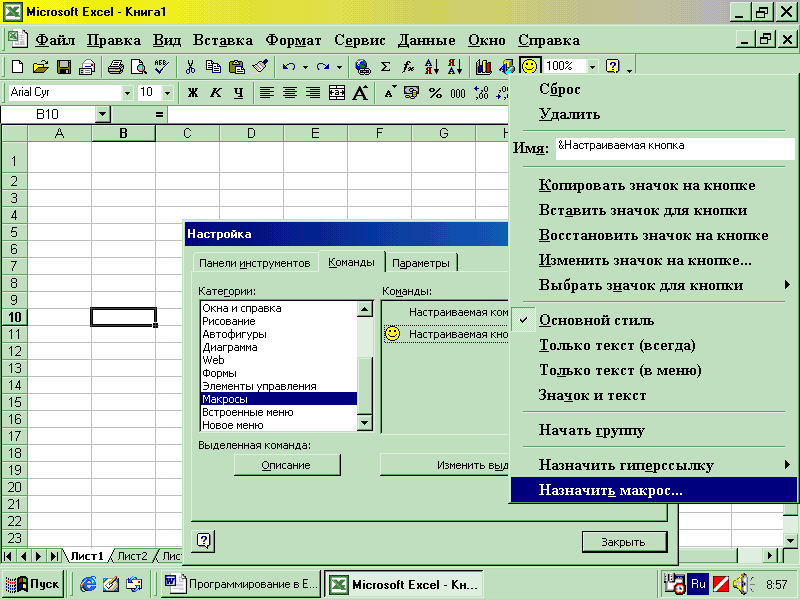The height and width of the screenshot is (600, 800).
Task: Copy selection with Copy icon
Action: [213, 66]
